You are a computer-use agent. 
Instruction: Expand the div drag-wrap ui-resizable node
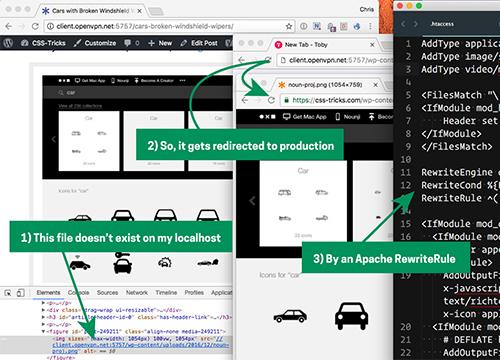pyautogui.click(x=43, y=310)
